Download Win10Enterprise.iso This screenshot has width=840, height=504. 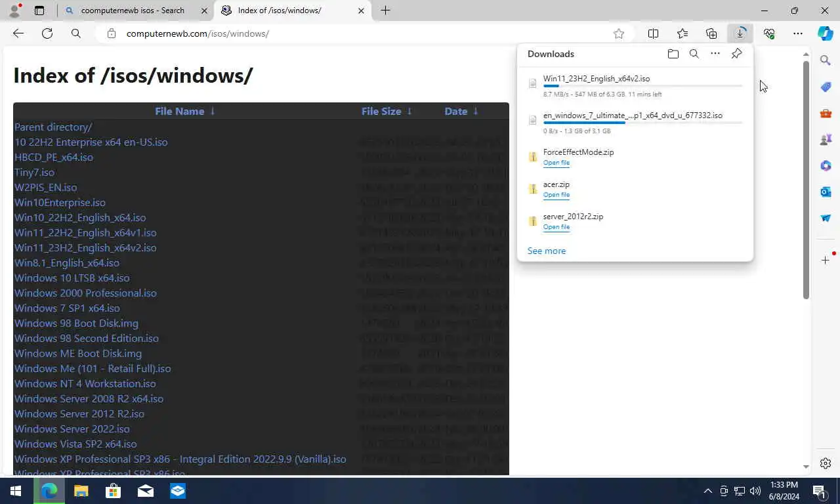60,202
